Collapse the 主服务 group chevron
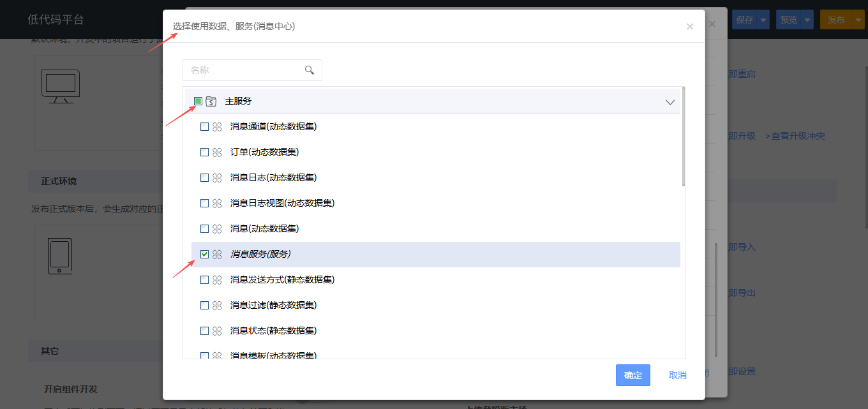The height and width of the screenshot is (409, 868). [x=670, y=102]
